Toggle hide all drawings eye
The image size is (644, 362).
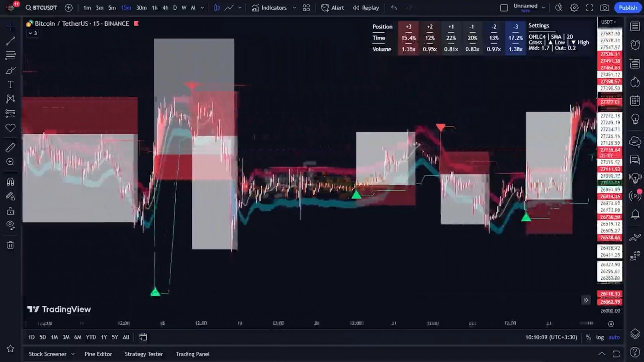[10, 225]
